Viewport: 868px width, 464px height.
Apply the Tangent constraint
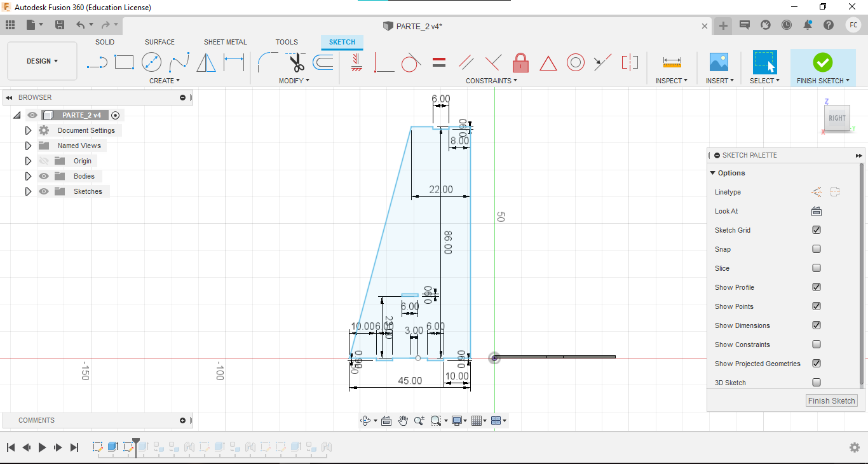411,62
